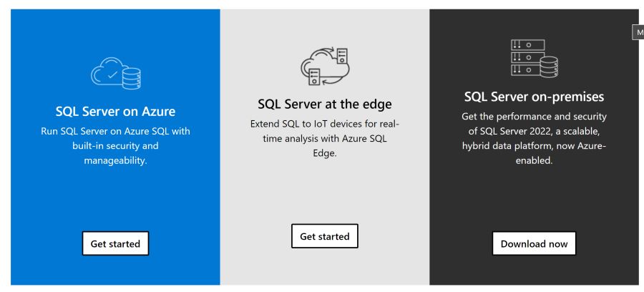Screen dimensions: 644x292
Task: Click the server device at the edge cloud's upper right
Action: click(342, 54)
